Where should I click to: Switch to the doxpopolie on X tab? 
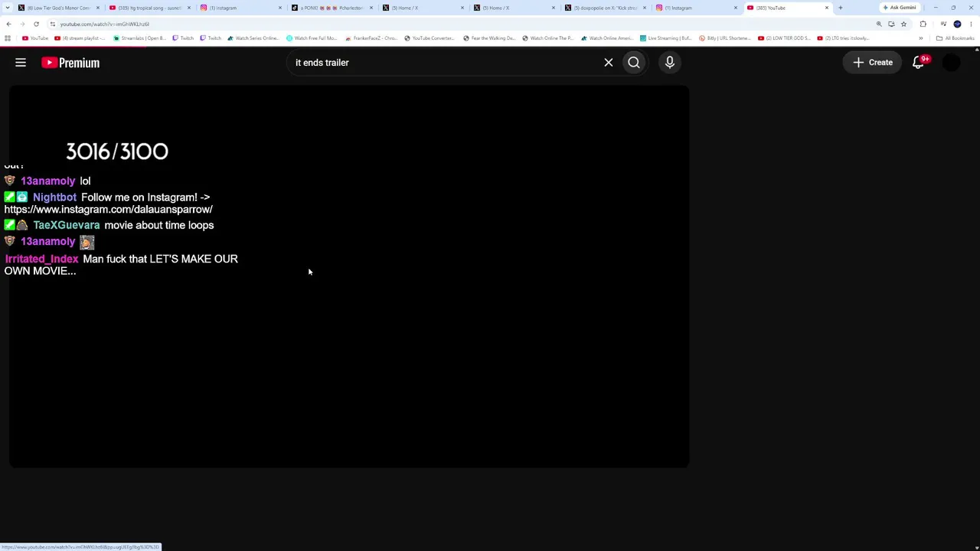(606, 8)
